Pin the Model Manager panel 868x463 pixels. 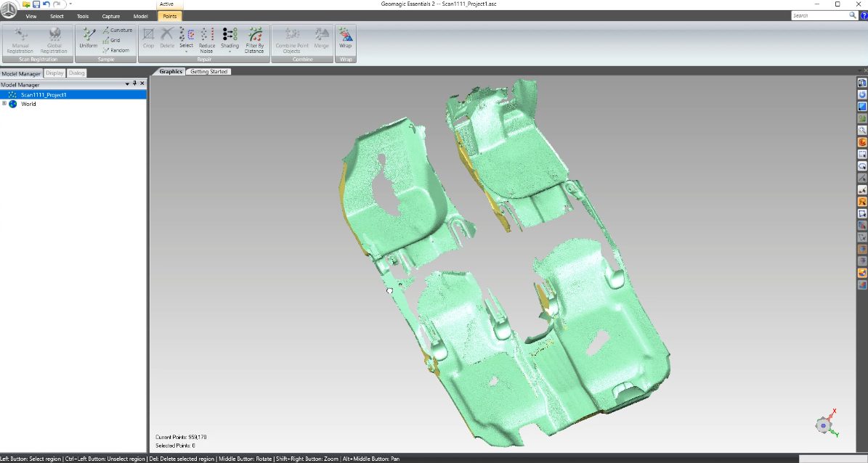tap(134, 84)
